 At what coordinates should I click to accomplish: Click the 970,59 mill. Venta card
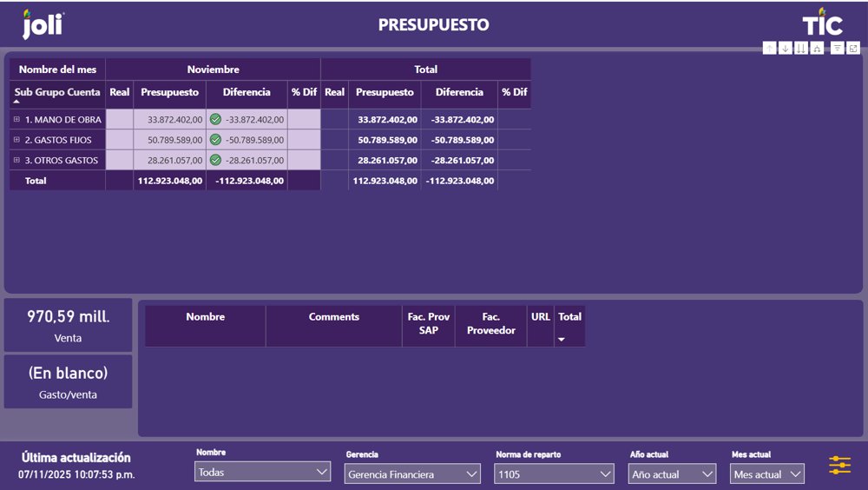pyautogui.click(x=69, y=325)
